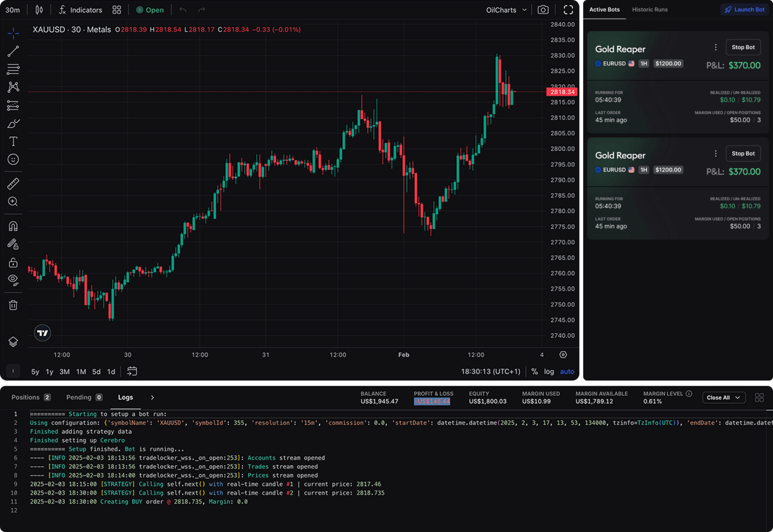The width and height of the screenshot is (773, 532).
Task: Open the emoji icons tool
Action: (x=13, y=160)
